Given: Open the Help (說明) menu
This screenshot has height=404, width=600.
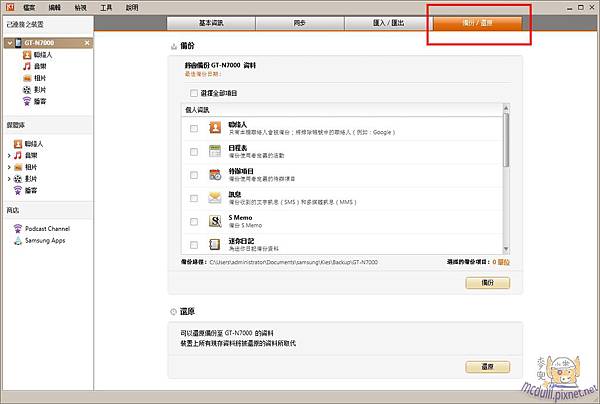Looking at the screenshot, I should coord(132,7).
